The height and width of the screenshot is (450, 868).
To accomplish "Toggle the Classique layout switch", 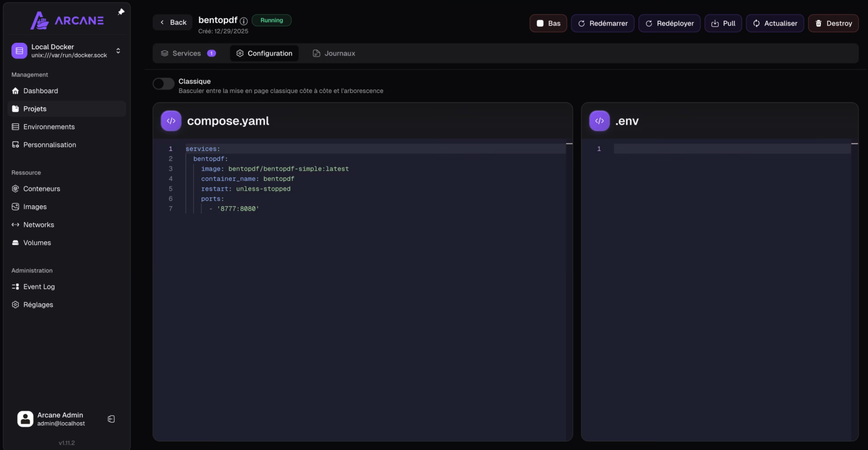I will coord(163,83).
